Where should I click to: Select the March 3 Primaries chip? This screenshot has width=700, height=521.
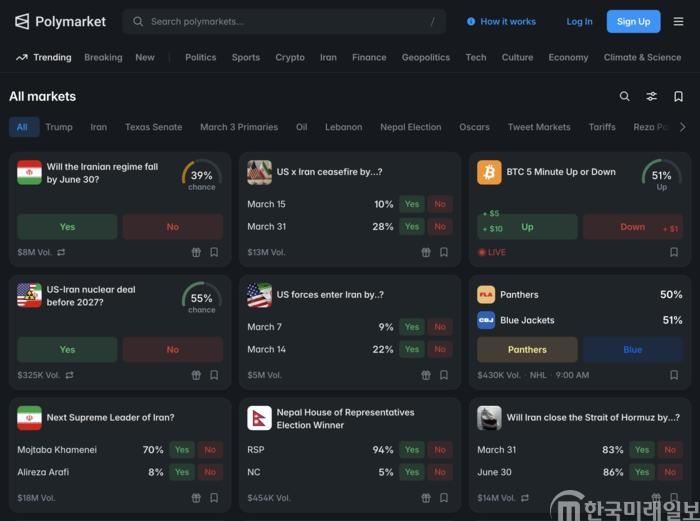point(239,127)
